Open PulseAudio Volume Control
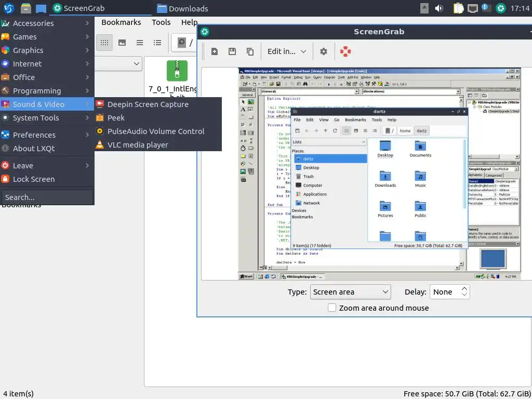Screen dimensions: 532x399 pyautogui.click(x=158, y=131)
